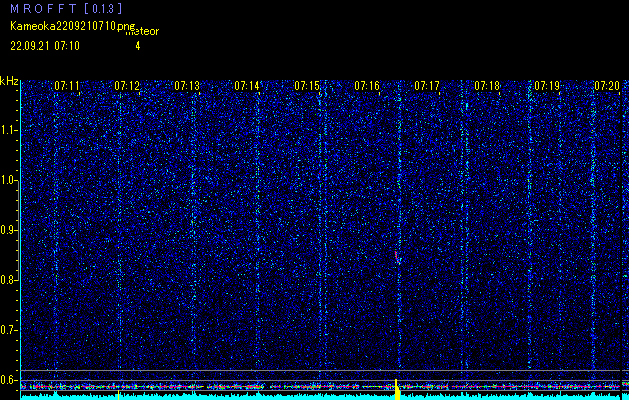629x400 pixels.
Task: Click the red meteor echo in the spectrogram
Action: click(x=397, y=257)
